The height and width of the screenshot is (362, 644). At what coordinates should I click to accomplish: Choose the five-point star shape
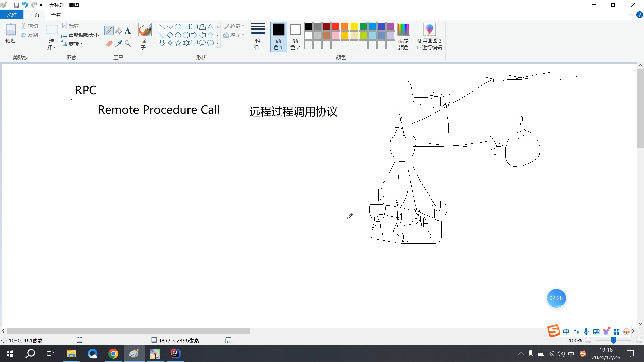pyautogui.click(x=178, y=43)
